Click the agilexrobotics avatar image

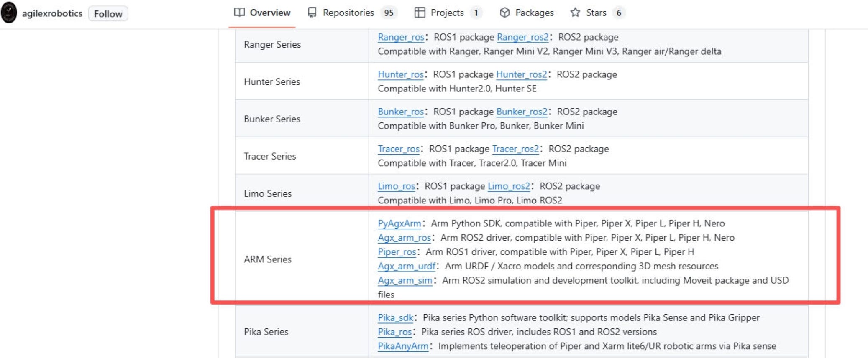click(9, 13)
